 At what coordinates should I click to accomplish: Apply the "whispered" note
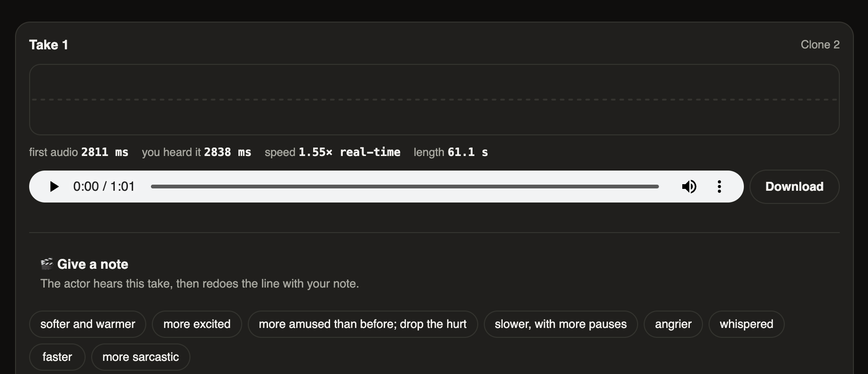click(x=746, y=324)
